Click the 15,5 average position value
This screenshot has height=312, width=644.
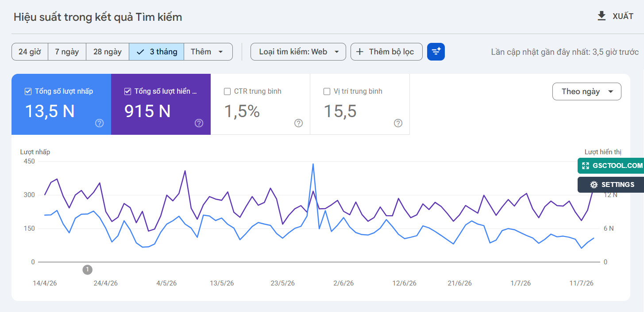coord(340,111)
